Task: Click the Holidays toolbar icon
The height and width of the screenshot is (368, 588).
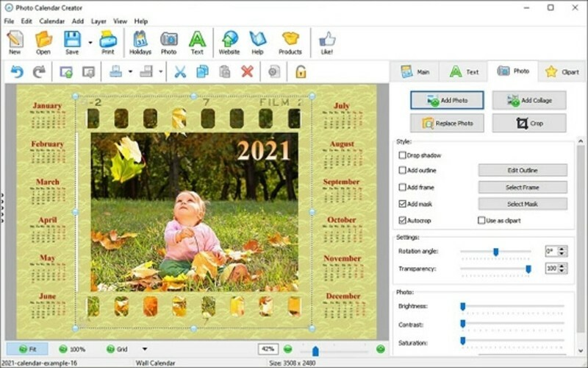Action: [140, 42]
